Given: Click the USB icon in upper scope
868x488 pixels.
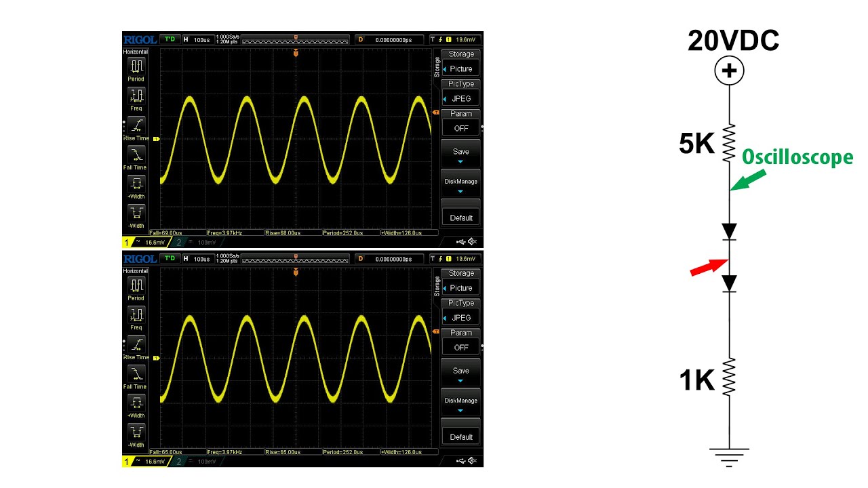Looking at the screenshot, I should click(x=462, y=242).
